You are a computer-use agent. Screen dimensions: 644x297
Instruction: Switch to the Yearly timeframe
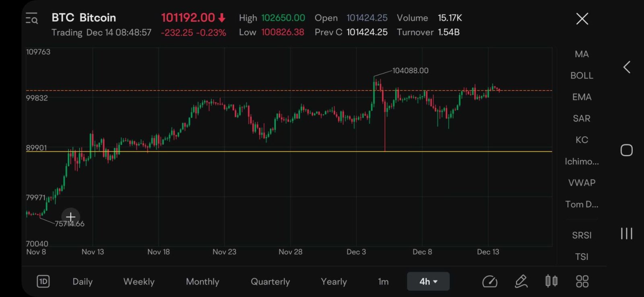[x=334, y=282]
